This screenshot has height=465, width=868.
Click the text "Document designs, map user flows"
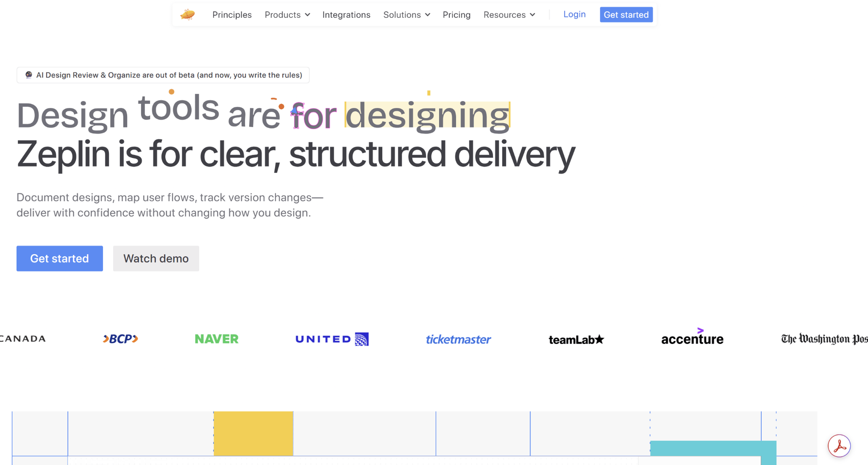(x=107, y=197)
